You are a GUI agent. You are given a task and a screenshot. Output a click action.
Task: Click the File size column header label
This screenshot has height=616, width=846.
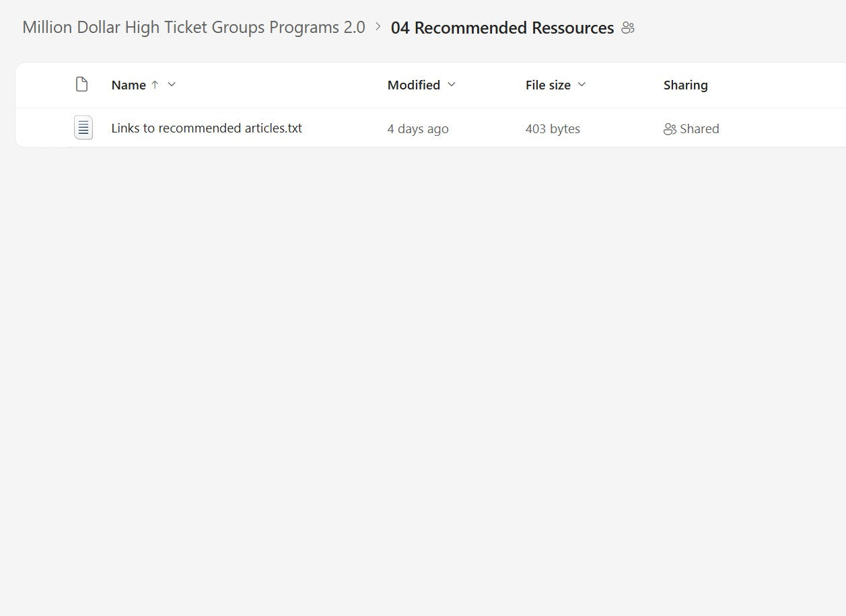pyautogui.click(x=548, y=85)
